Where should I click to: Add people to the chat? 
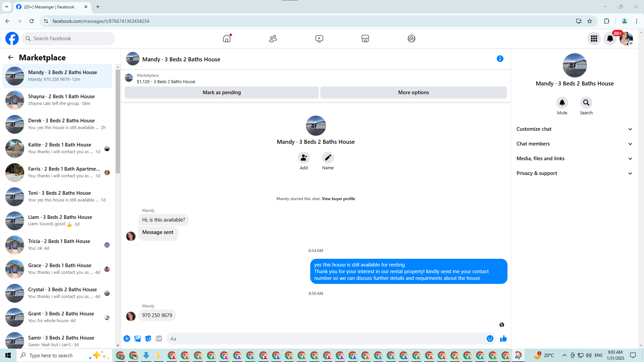pyautogui.click(x=304, y=158)
